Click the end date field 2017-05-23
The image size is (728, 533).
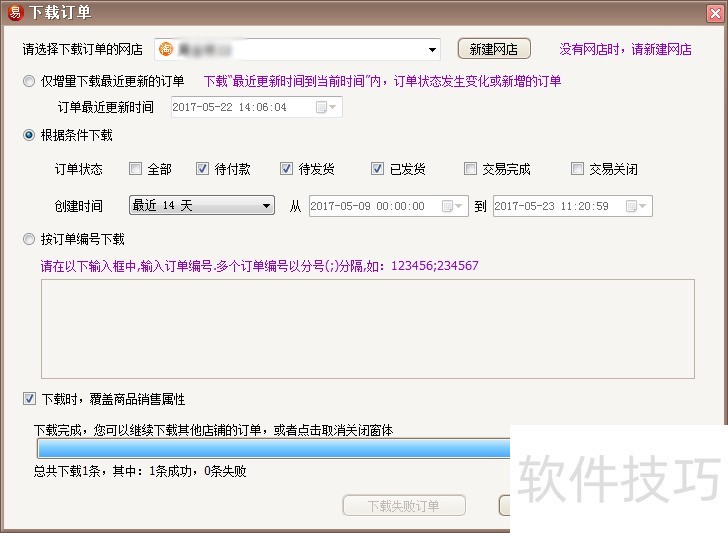[572, 206]
